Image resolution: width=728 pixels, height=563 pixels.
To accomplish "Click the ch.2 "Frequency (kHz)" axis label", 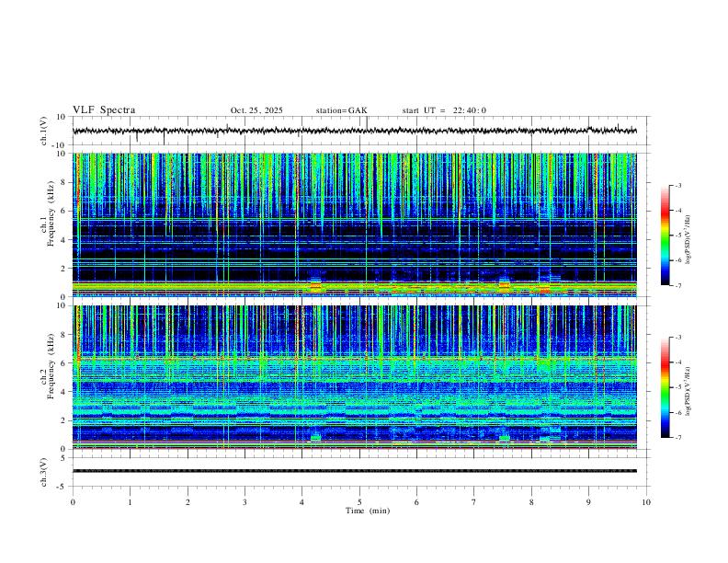I will (51, 366).
